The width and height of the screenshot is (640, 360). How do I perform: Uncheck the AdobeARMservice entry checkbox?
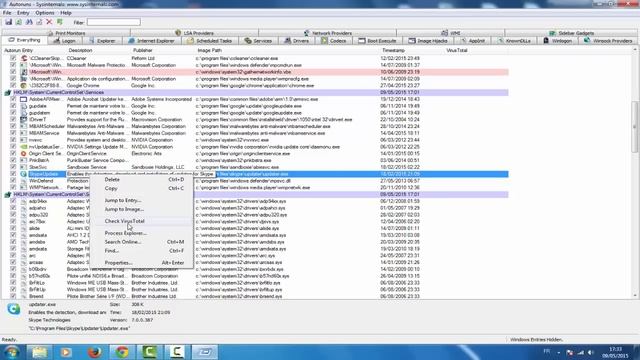pyautogui.click(x=13, y=99)
